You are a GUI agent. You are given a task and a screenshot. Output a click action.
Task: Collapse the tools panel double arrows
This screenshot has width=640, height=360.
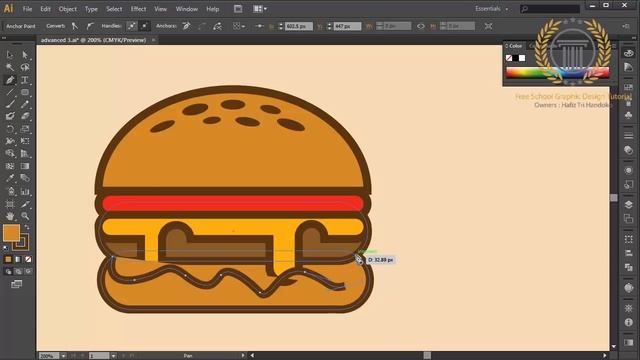(x=4, y=38)
